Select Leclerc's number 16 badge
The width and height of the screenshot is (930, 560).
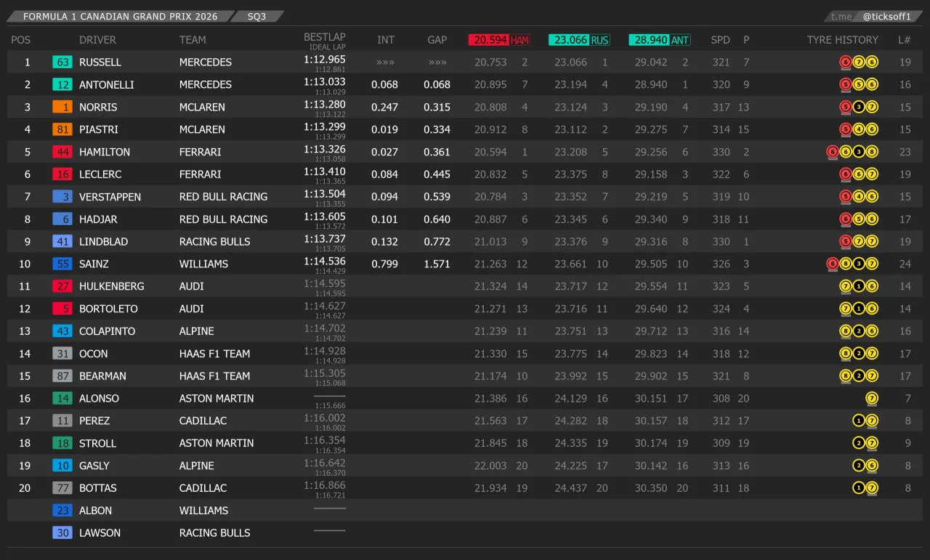[x=62, y=174]
